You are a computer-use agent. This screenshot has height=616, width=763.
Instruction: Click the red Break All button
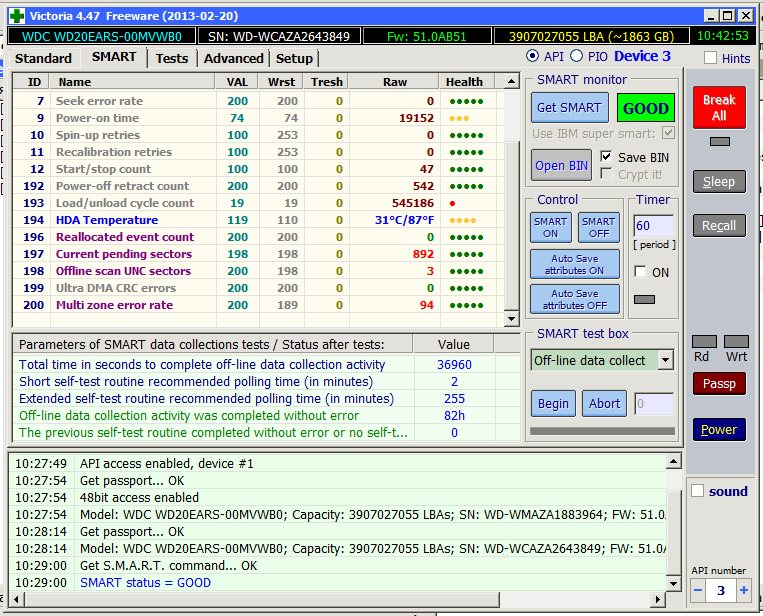719,108
